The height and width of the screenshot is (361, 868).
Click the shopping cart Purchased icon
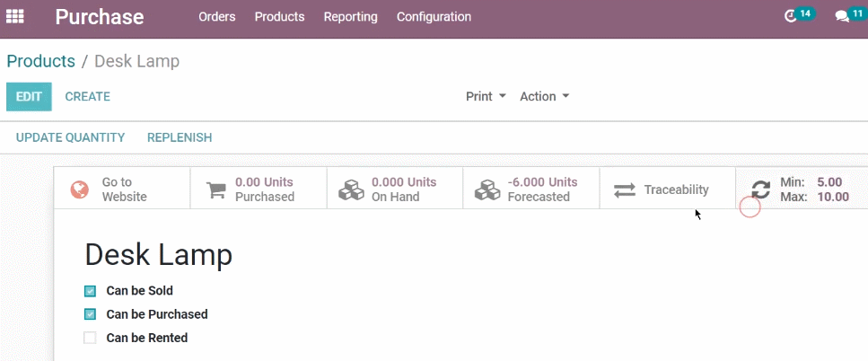(216, 189)
